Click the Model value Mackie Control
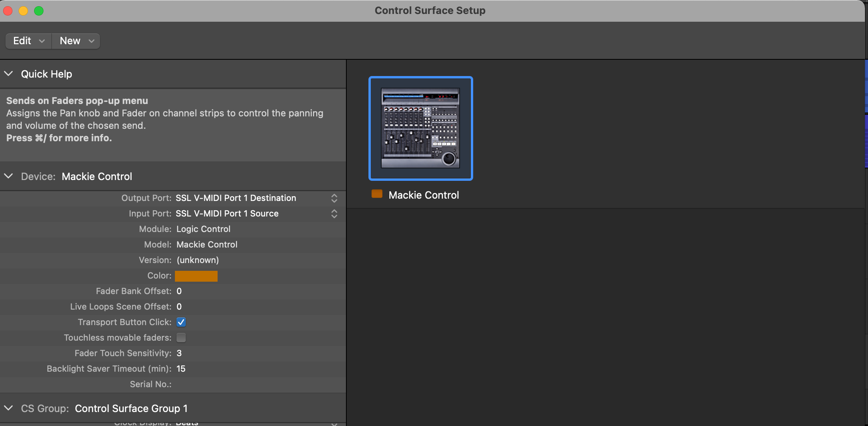The image size is (868, 426). point(207,245)
